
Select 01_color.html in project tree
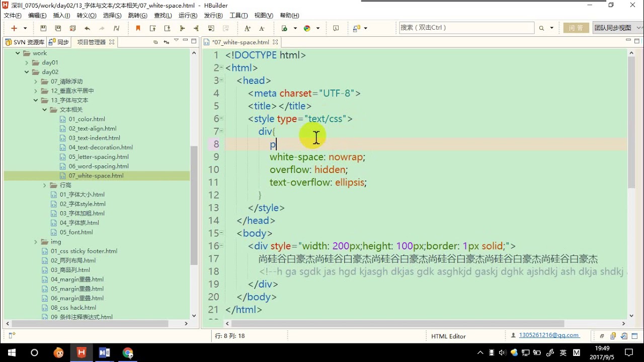click(x=87, y=119)
